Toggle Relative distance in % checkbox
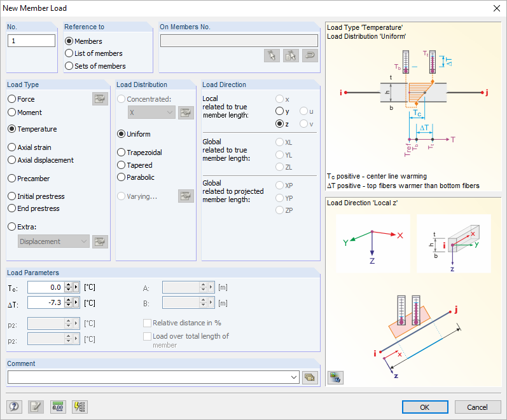 point(183,323)
